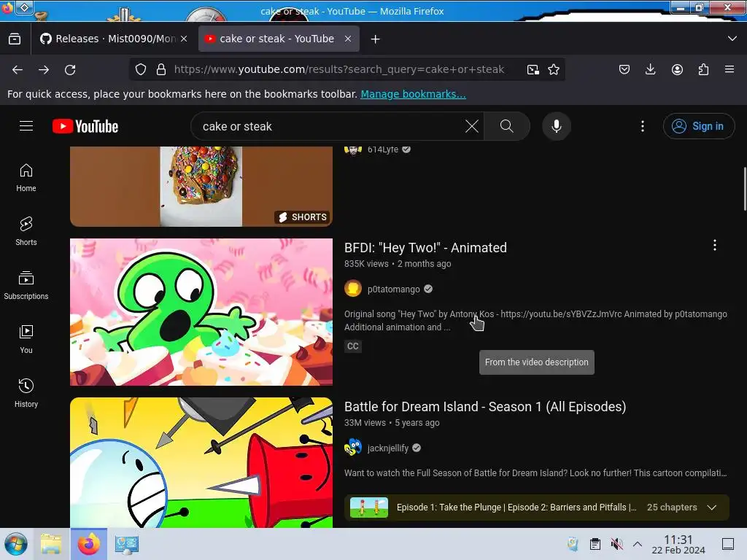Open more actions for BFDI Hey Two video
747x560 pixels.
coord(715,245)
